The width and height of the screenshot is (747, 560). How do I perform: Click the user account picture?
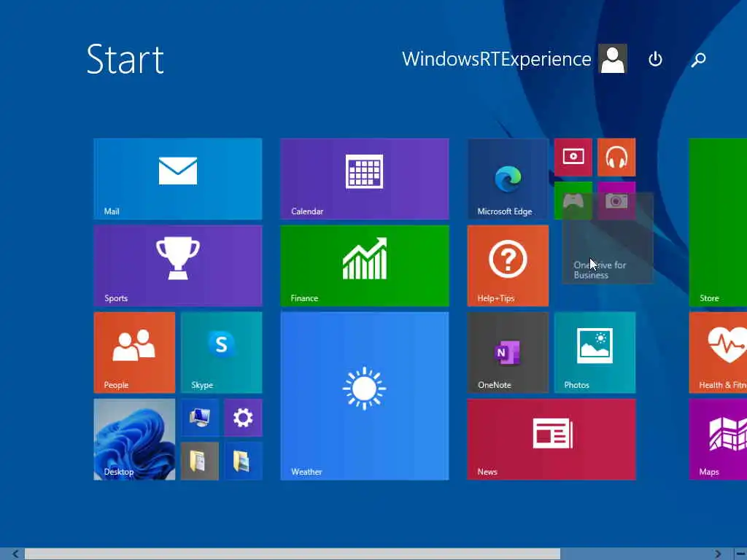click(613, 58)
